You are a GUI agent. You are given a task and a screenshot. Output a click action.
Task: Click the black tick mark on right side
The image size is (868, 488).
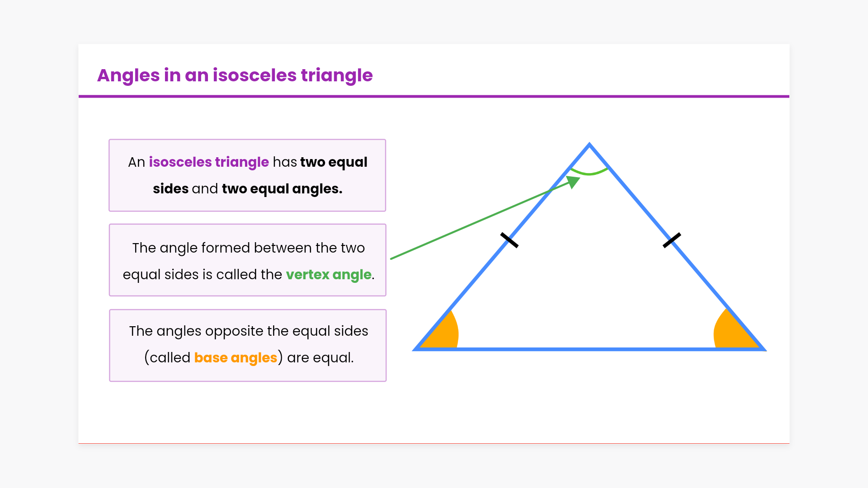coord(672,240)
